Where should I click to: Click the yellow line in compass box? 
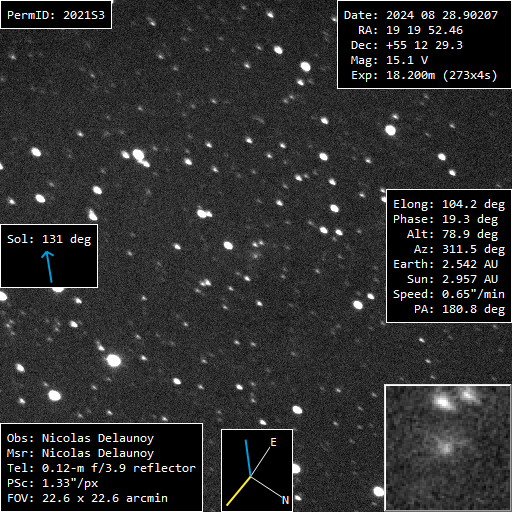238,491
